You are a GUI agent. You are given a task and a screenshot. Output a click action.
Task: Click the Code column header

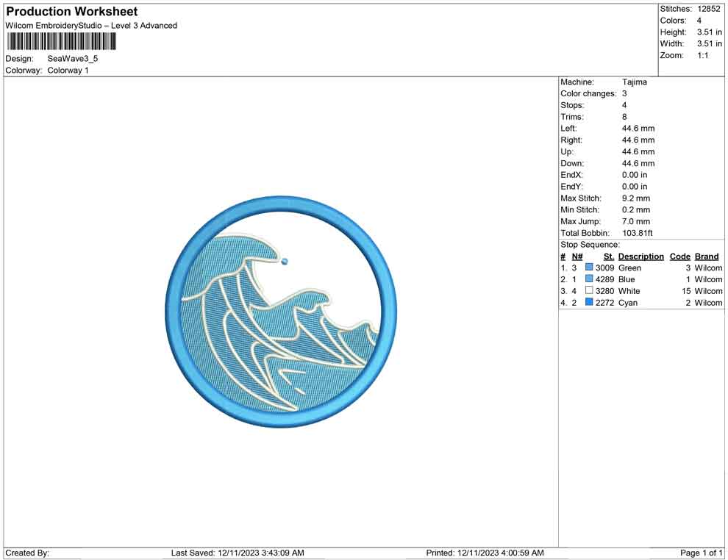click(x=679, y=256)
